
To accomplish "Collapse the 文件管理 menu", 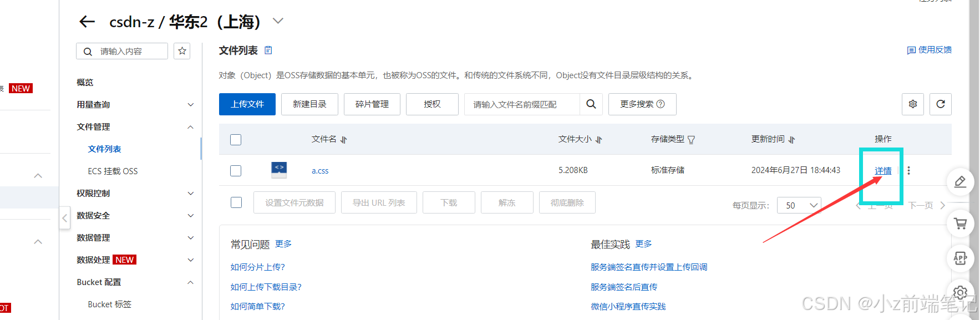I will tap(135, 126).
